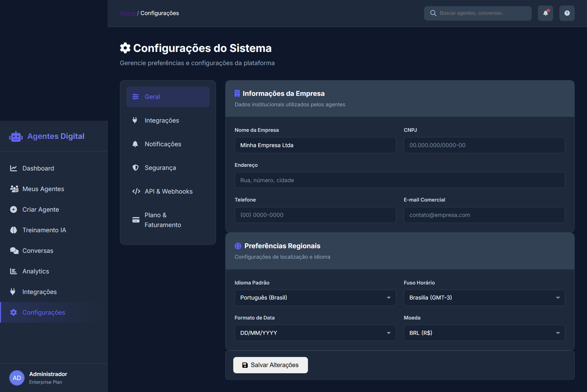The width and height of the screenshot is (587, 392).
Task: Click the Dashboard chart icon in sidebar
Action: (x=14, y=168)
